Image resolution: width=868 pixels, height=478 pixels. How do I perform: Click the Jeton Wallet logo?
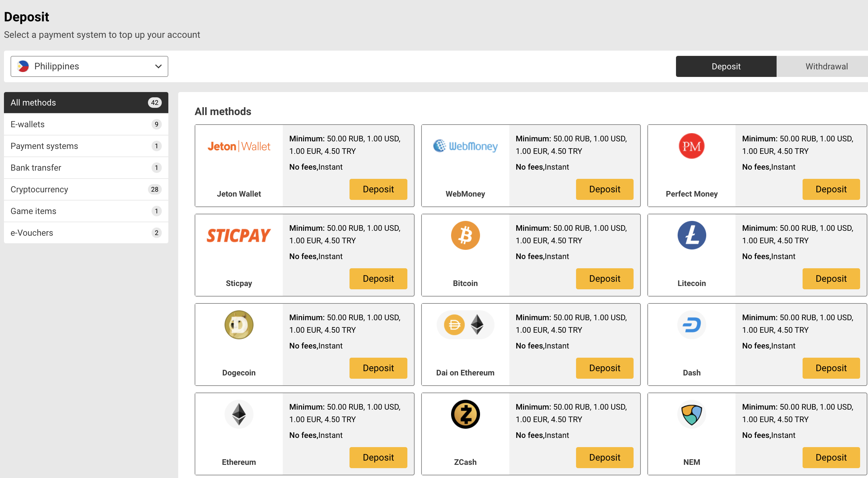(239, 146)
